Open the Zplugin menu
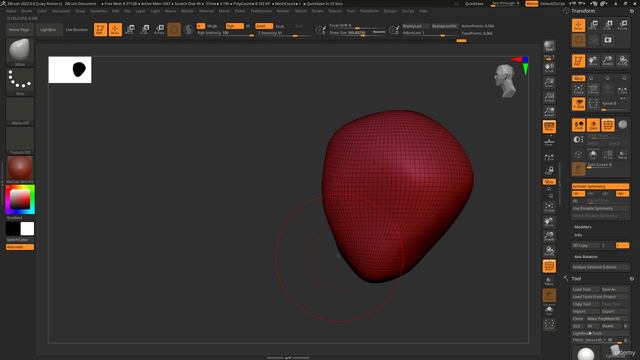Viewport: 640px width, 360px height. tap(390, 11)
